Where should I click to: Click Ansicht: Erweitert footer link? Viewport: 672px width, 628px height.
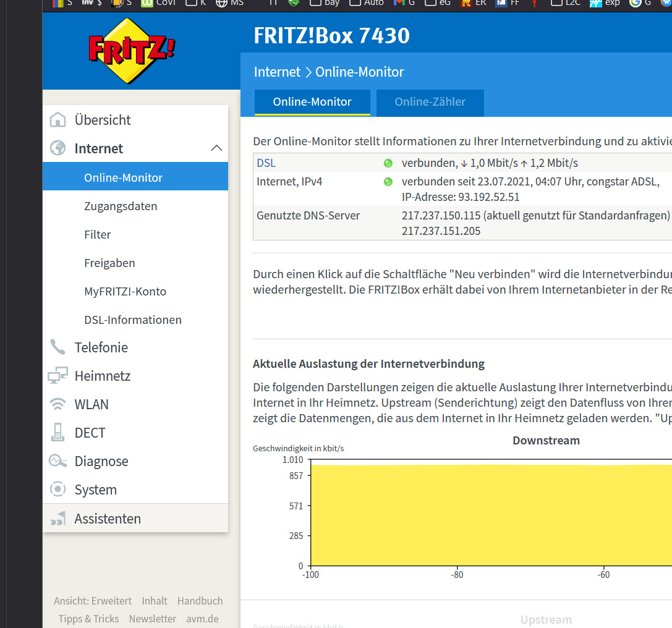click(x=93, y=601)
